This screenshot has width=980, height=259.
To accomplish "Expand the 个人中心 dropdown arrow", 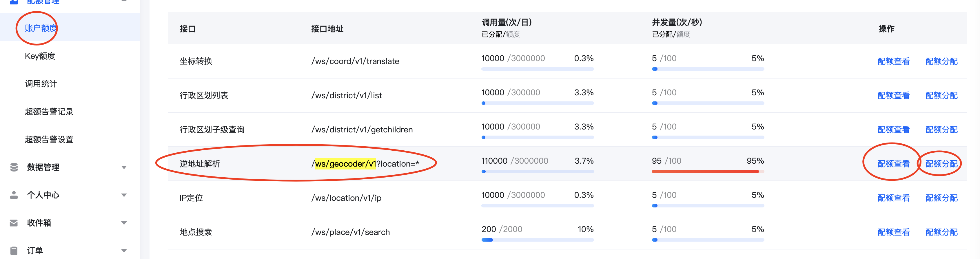I will click(x=124, y=195).
